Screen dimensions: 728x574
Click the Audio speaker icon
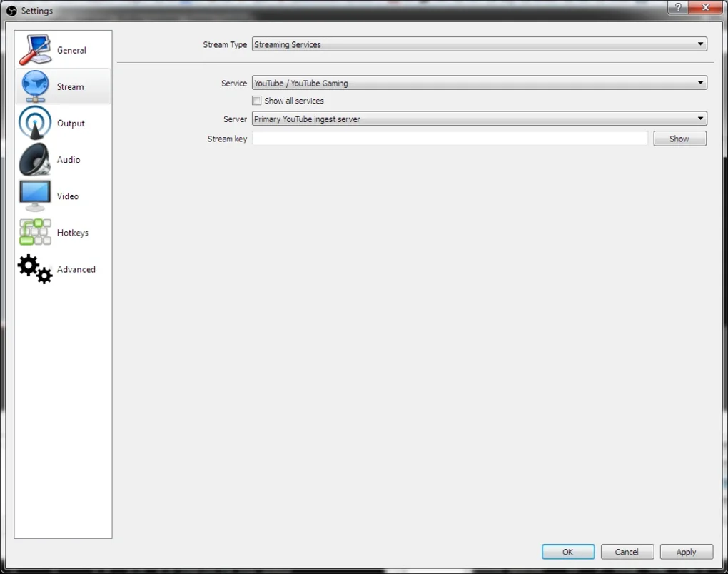(x=35, y=159)
